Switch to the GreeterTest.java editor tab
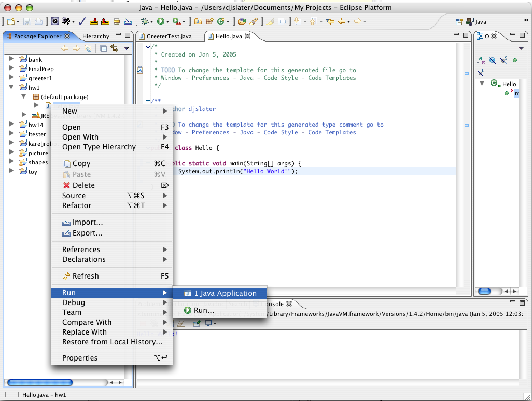Viewport: 532px width, 401px height. [169, 36]
